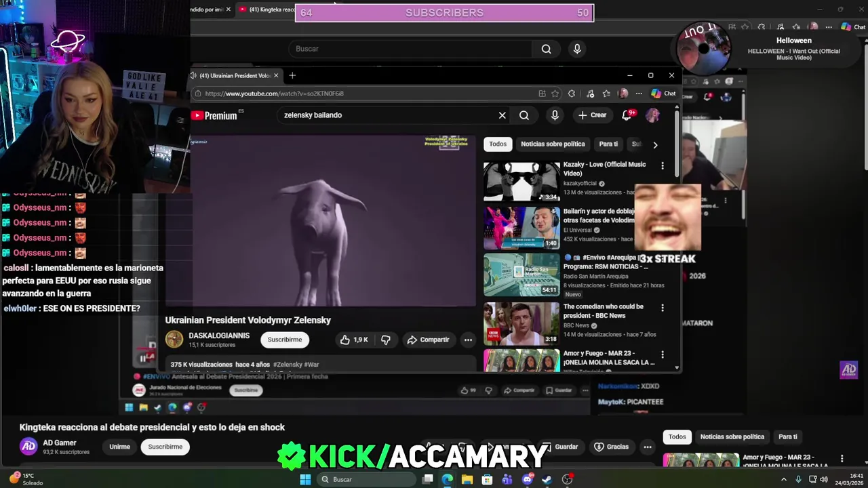Click the #Zelensky hashtag

288,365
